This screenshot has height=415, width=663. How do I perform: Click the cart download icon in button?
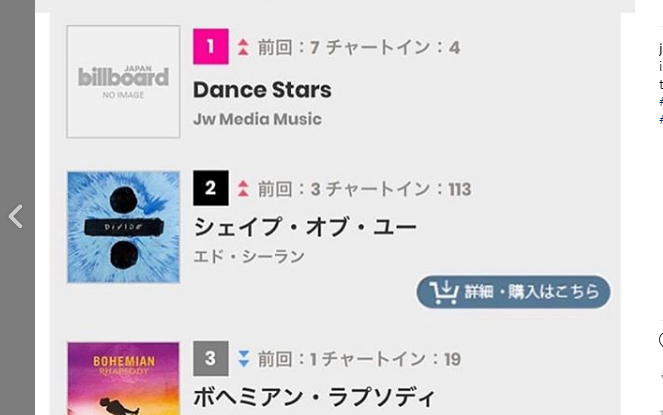pyautogui.click(x=444, y=292)
